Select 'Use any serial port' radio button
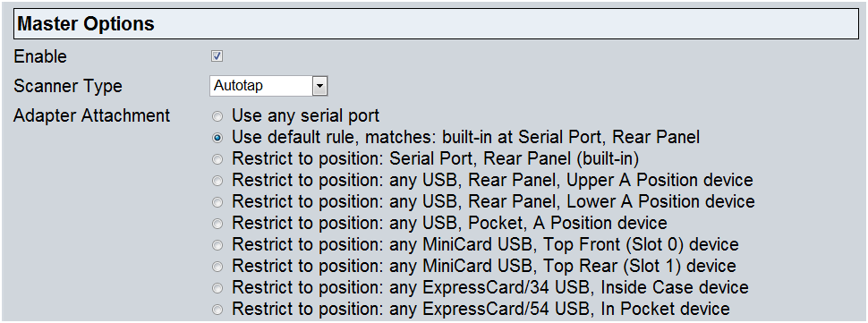 click(x=218, y=116)
